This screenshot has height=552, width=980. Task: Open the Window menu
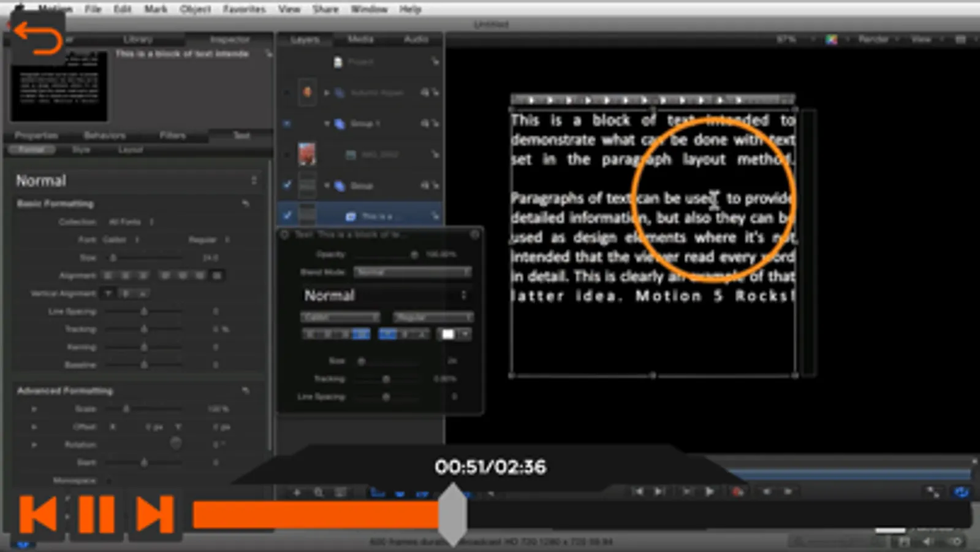[369, 9]
